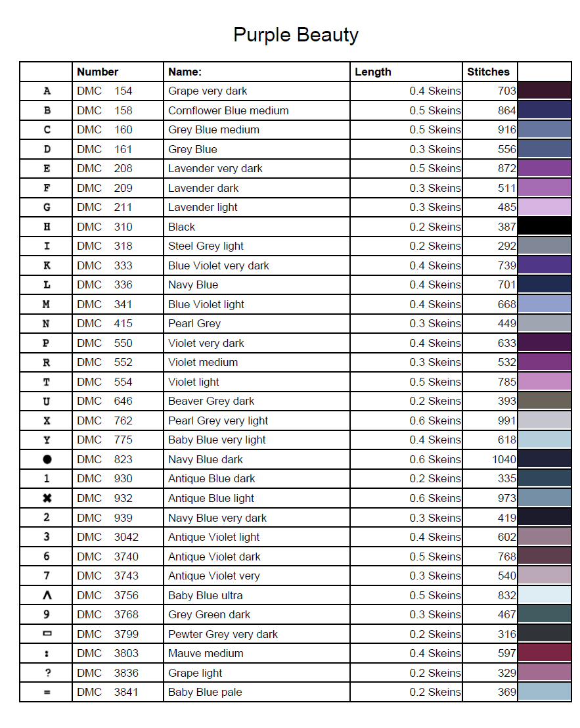
Task: Click the Purple Beauty title
Action: point(296,35)
